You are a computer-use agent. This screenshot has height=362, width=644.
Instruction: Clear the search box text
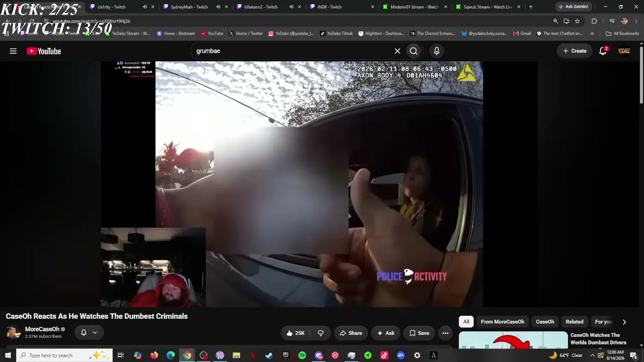click(x=397, y=51)
